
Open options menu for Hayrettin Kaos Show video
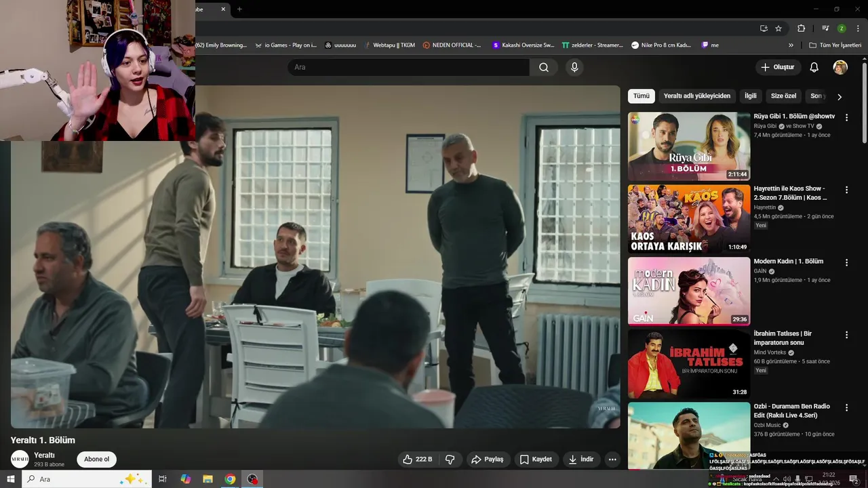coord(846,190)
